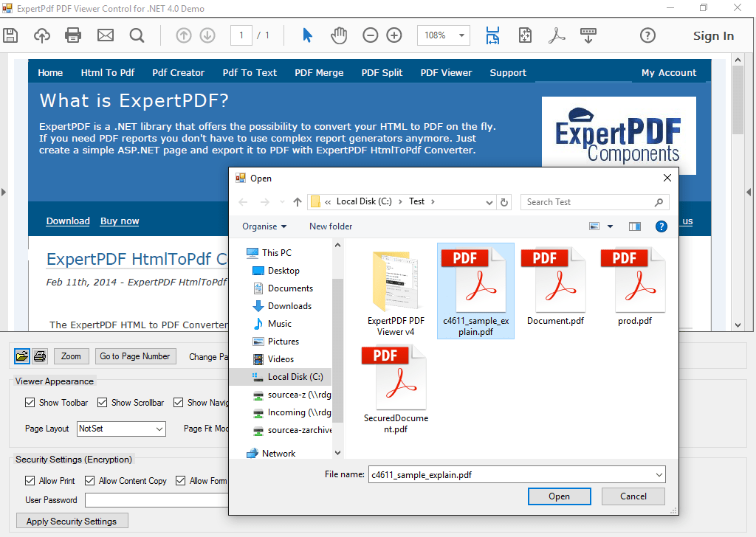Open the Html To Pdf menu item
Image resolution: width=756 pixels, height=537 pixels.
tap(108, 72)
